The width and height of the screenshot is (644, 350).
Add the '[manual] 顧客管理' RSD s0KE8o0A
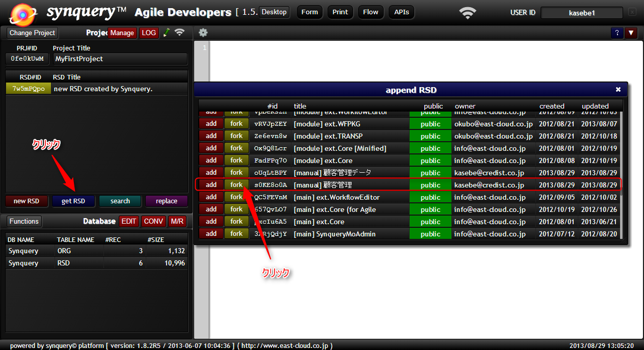click(211, 185)
